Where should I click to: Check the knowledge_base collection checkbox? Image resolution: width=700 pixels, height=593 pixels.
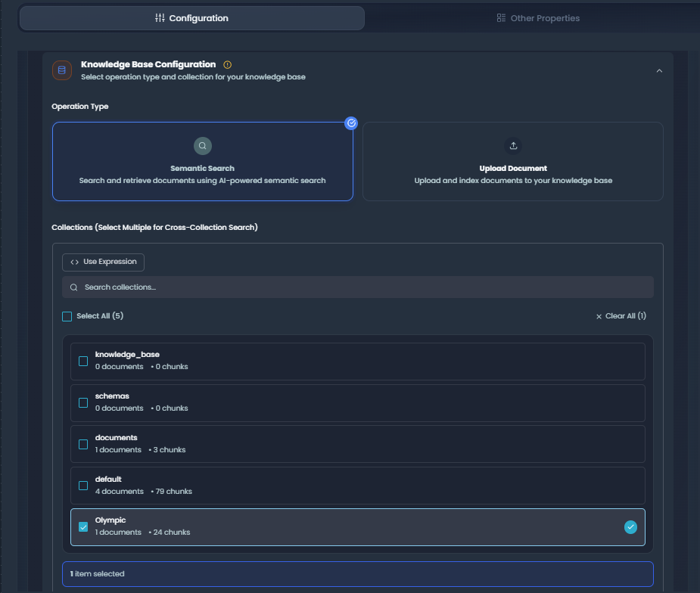coord(83,362)
